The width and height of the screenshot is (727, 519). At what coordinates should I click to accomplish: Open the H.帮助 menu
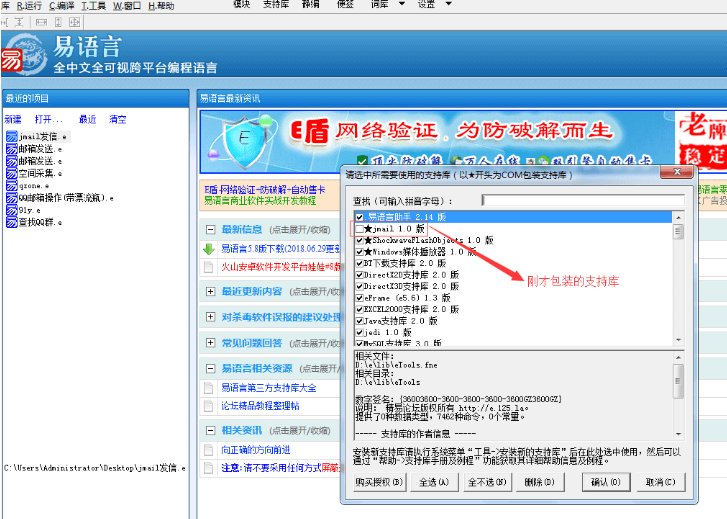tap(161, 6)
